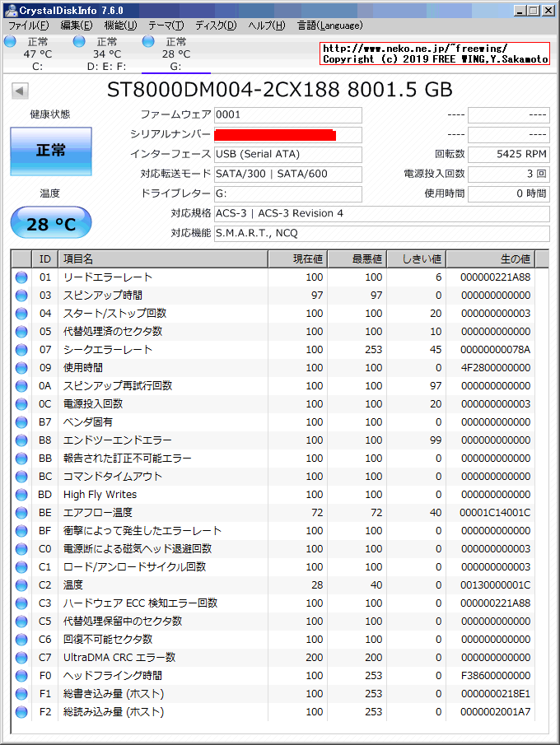Click the CrystalDiskInfo title bar app icon
Image resolution: width=560 pixels, height=745 pixels.
pyautogui.click(x=10, y=10)
